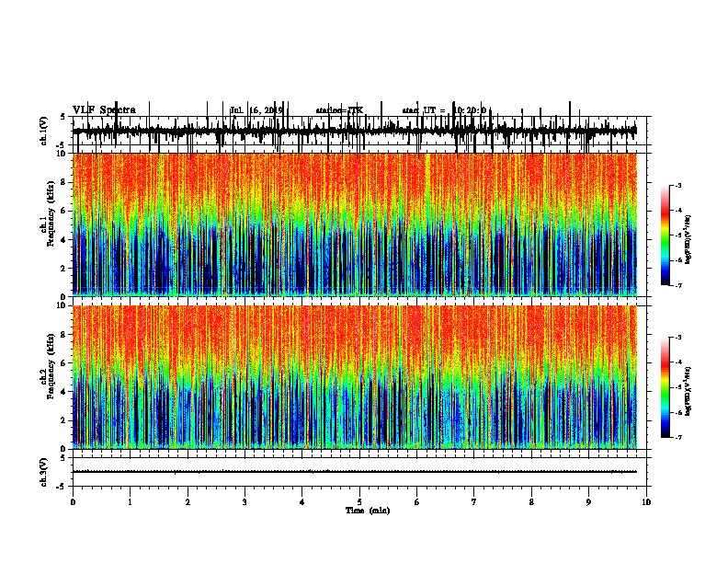Click the ch.1 "Frequency (kHz)" axis label

[x=51, y=214]
